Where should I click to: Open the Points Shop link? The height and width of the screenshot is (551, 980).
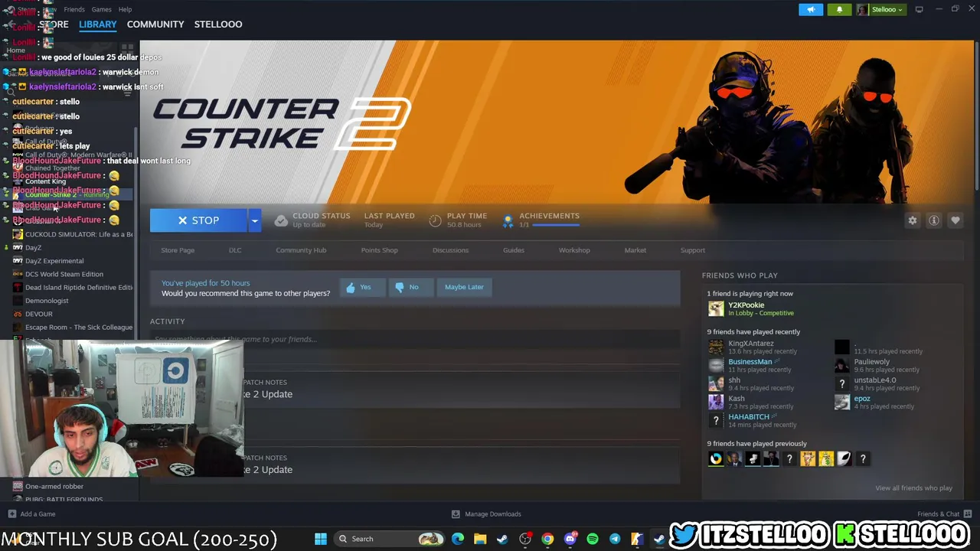click(x=380, y=250)
